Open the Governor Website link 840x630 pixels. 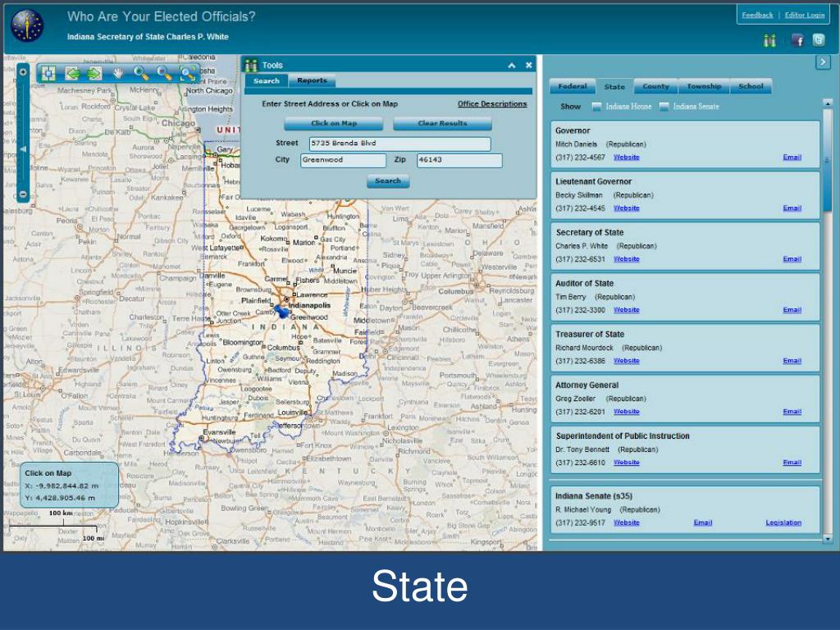[626, 157]
